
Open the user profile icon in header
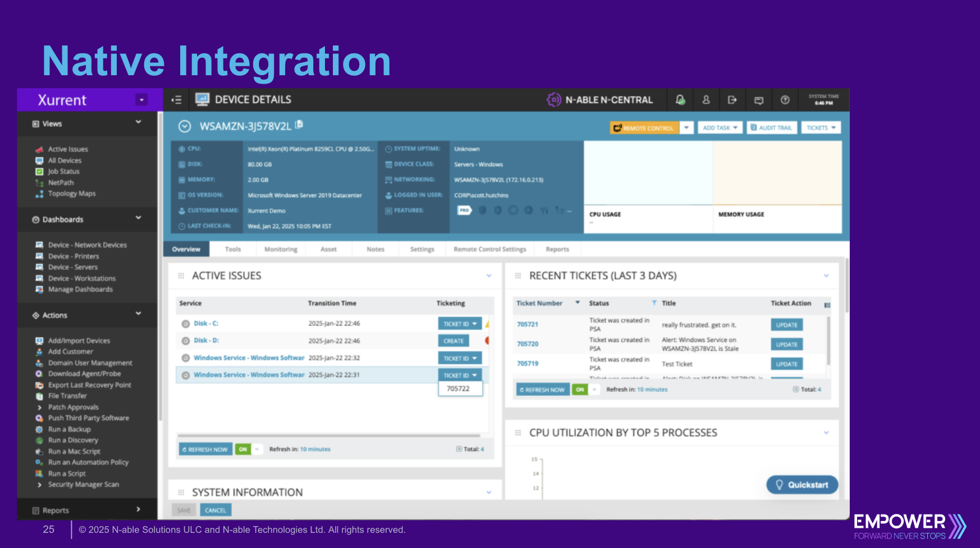coord(706,100)
